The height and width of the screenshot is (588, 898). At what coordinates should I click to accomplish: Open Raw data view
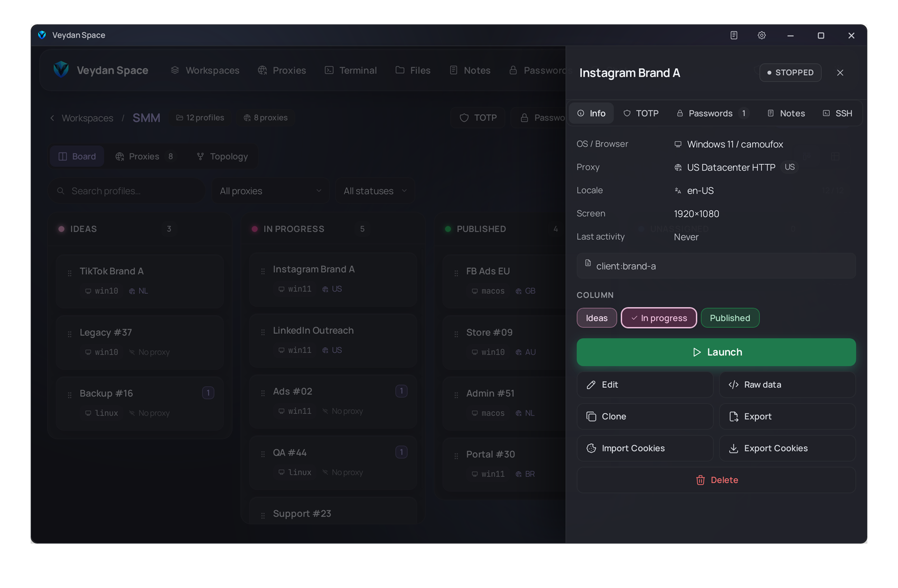(788, 385)
